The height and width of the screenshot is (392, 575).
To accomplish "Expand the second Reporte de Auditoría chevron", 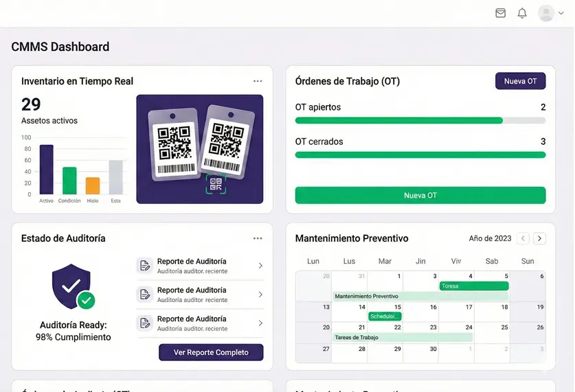I will coord(260,295).
